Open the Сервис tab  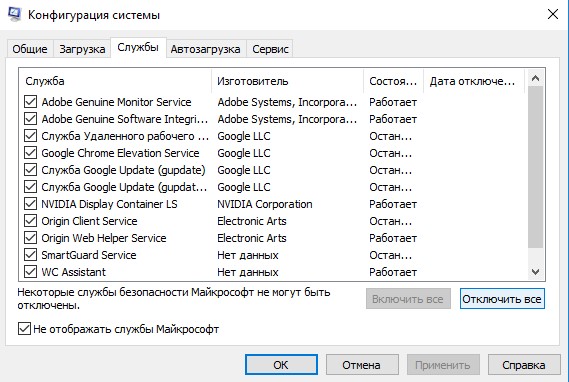point(270,49)
